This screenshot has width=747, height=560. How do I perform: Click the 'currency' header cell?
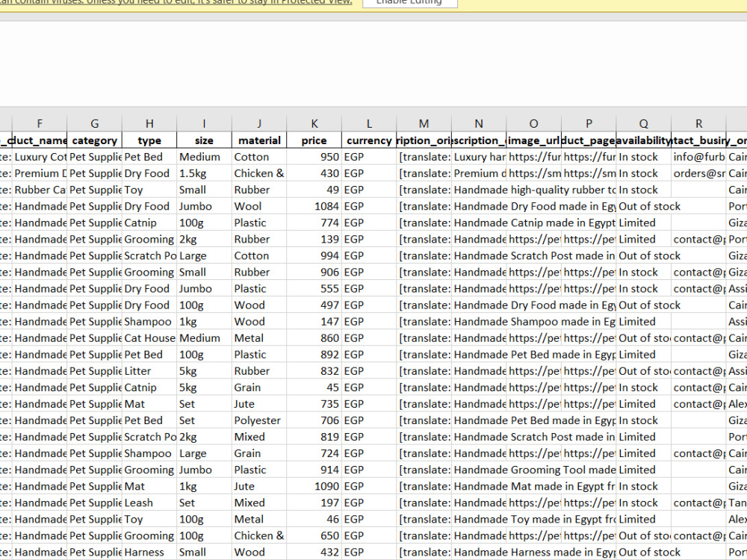point(369,140)
